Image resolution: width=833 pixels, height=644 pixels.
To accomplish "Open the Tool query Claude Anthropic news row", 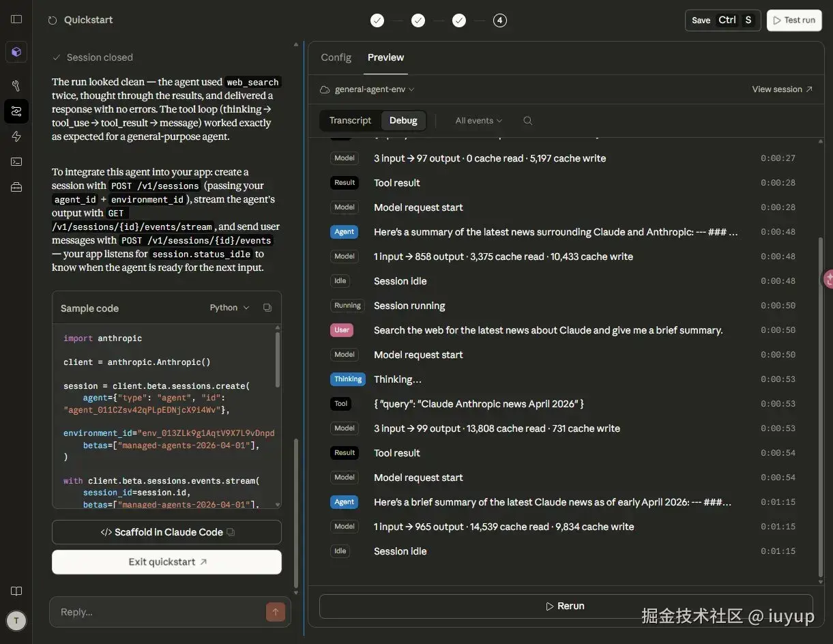I will pos(563,404).
